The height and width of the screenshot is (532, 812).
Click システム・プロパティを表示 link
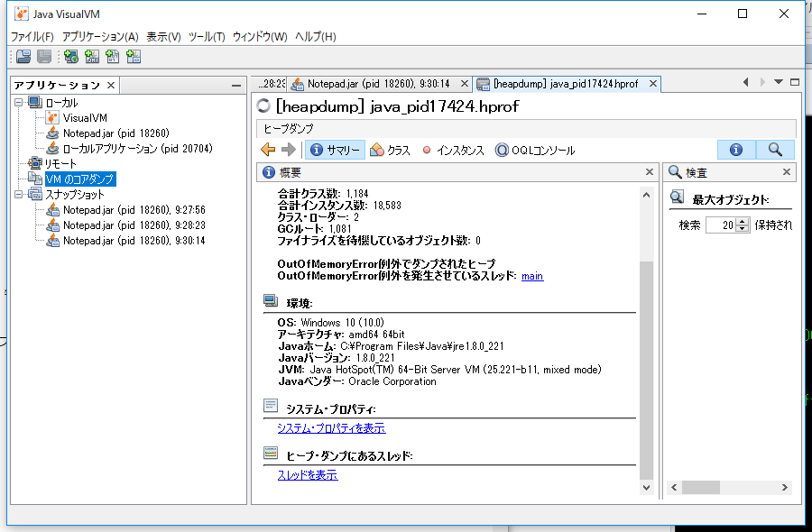point(331,428)
